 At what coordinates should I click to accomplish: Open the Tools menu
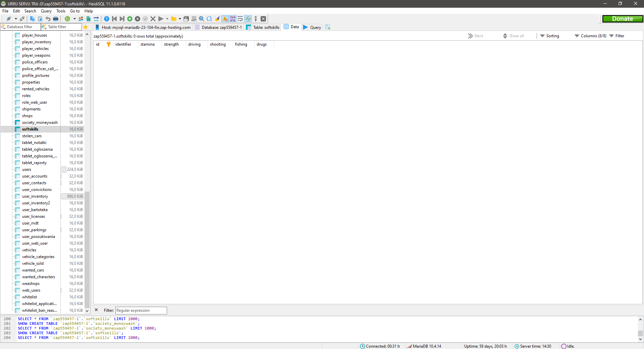tap(61, 11)
